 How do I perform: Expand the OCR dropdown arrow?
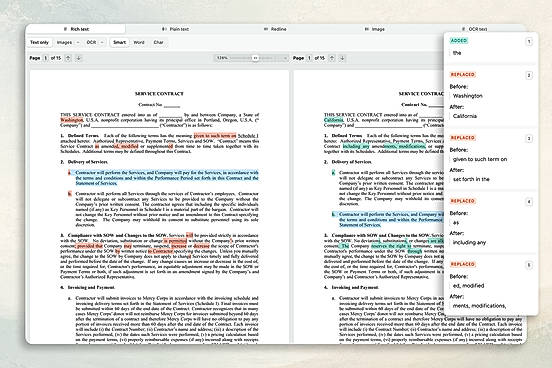102,42
